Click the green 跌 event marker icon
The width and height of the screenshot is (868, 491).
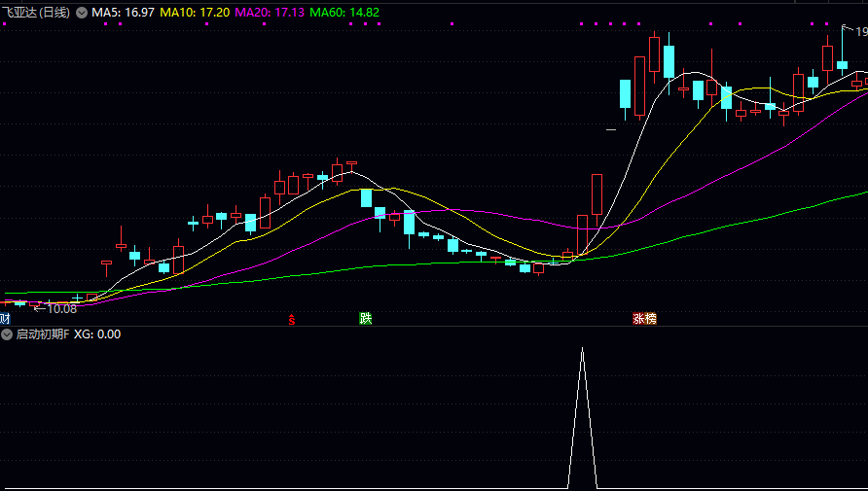(365, 318)
